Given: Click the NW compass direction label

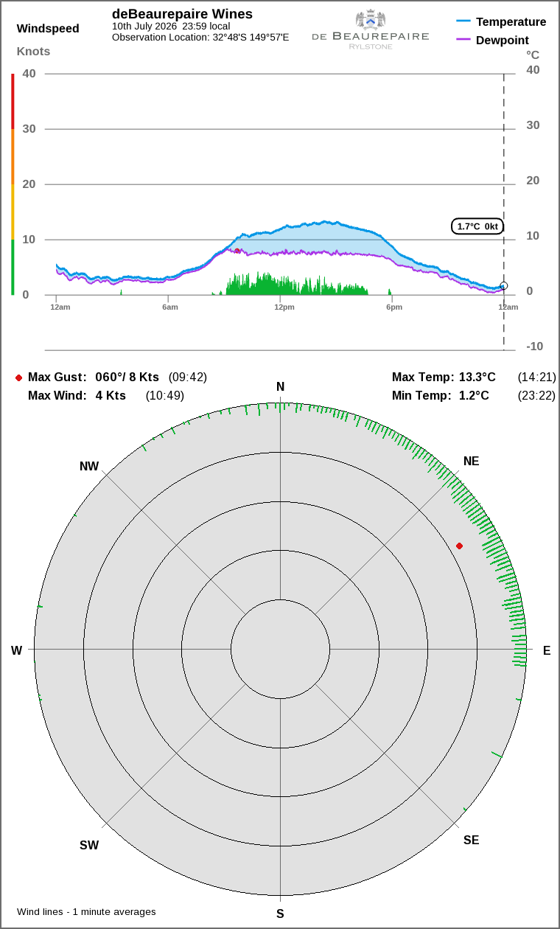Looking at the screenshot, I should [89, 467].
